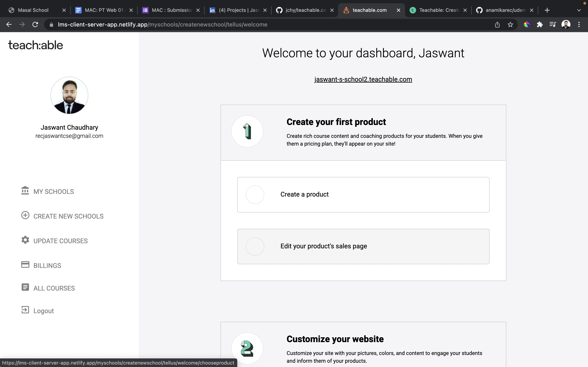
Task: Click the color wheel extension icon
Action: click(x=527, y=24)
